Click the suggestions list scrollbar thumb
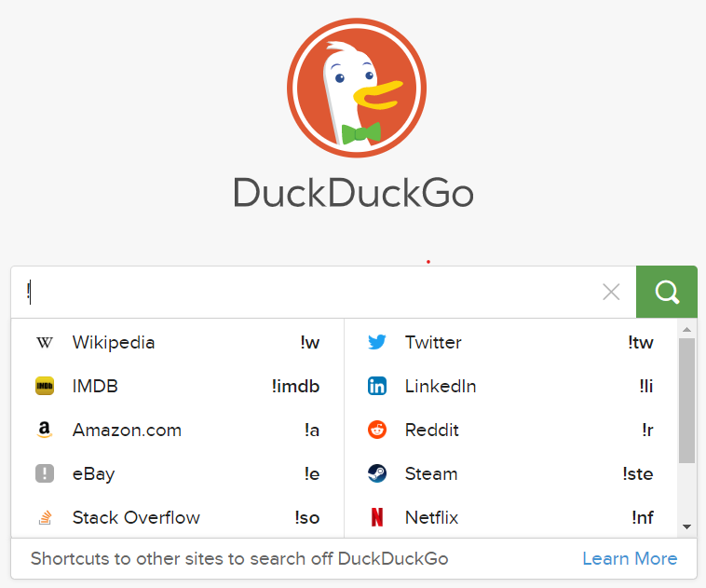Screen dimensions: 706x588 pos(686,401)
